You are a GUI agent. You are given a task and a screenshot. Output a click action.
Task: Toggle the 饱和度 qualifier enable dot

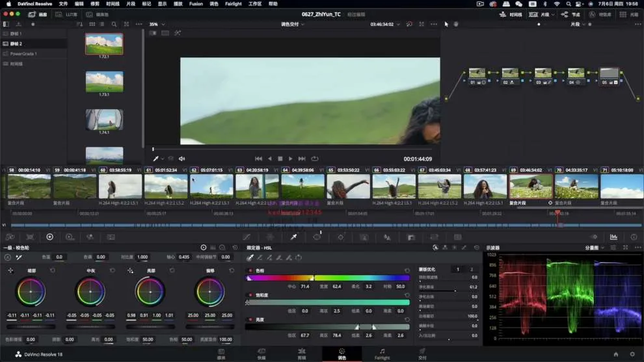click(x=251, y=294)
